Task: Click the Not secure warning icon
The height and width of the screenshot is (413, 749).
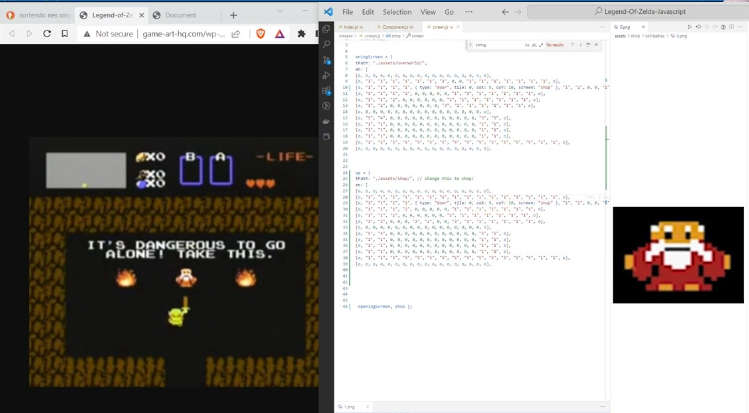Action: (86, 34)
